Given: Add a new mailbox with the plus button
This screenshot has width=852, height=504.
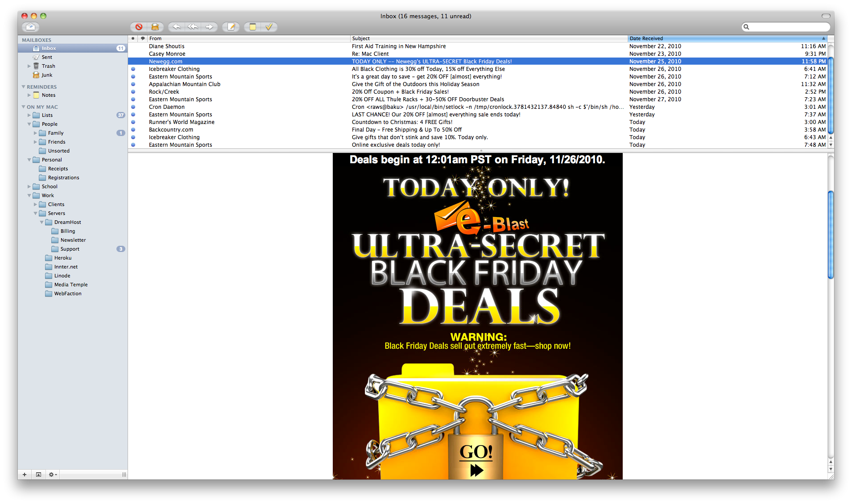Looking at the screenshot, I should coord(25,475).
